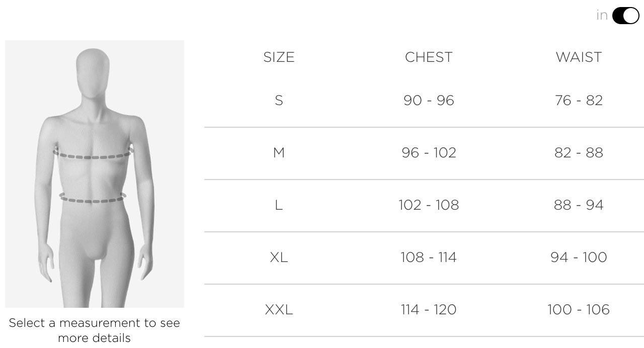This screenshot has width=644, height=348.
Task: Select the size S row
Action: pos(279,100)
